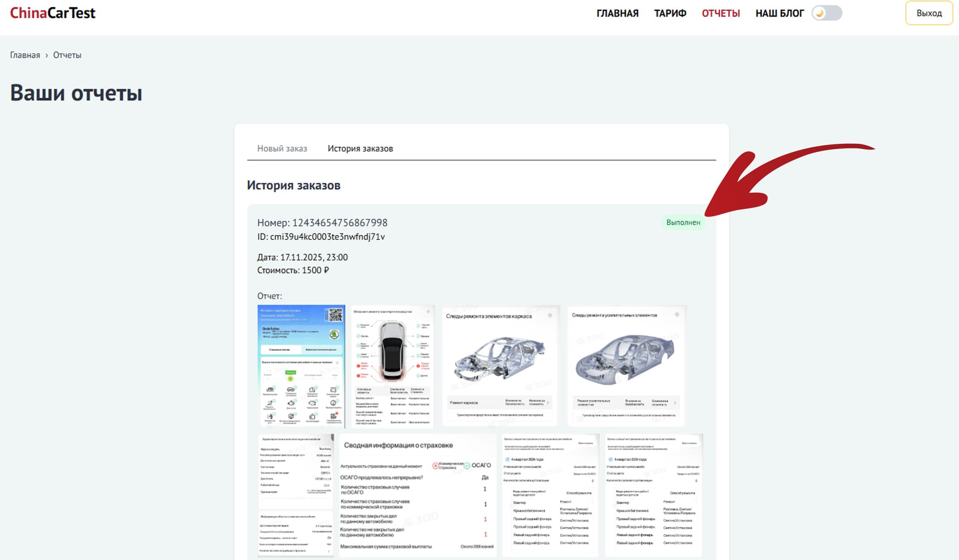
Task: Click the Выполнен status badge
Action: coord(683,223)
